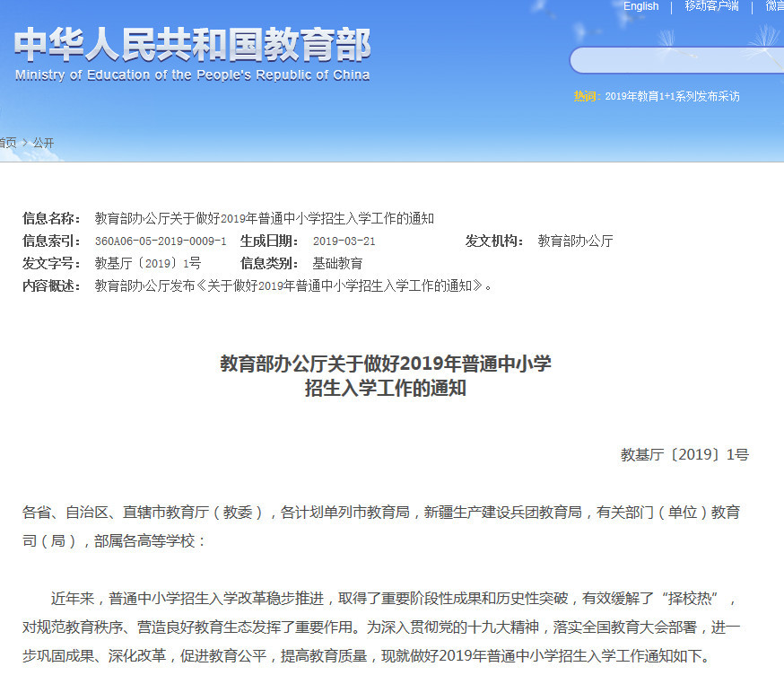Click the 热词 label
The width and height of the screenshot is (784, 684).
coord(586,96)
